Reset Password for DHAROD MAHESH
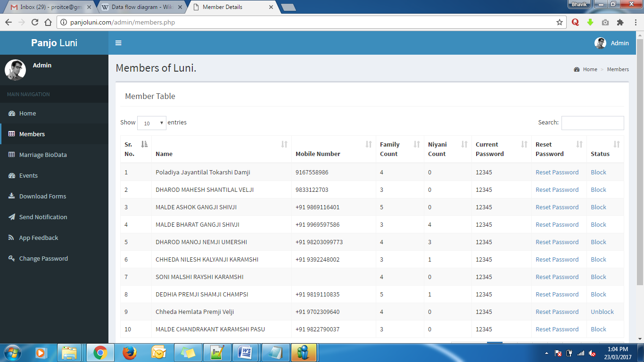This screenshot has height=362, width=644. point(557,189)
